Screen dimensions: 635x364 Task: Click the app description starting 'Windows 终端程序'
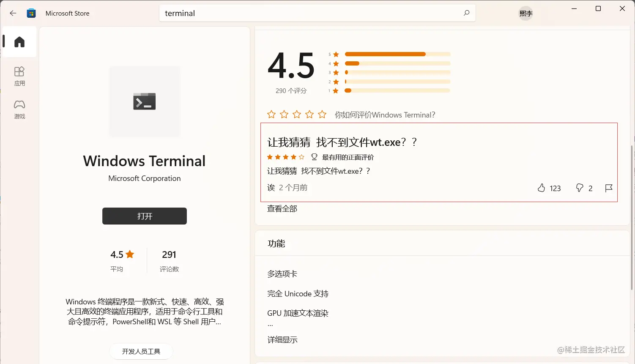click(x=145, y=312)
